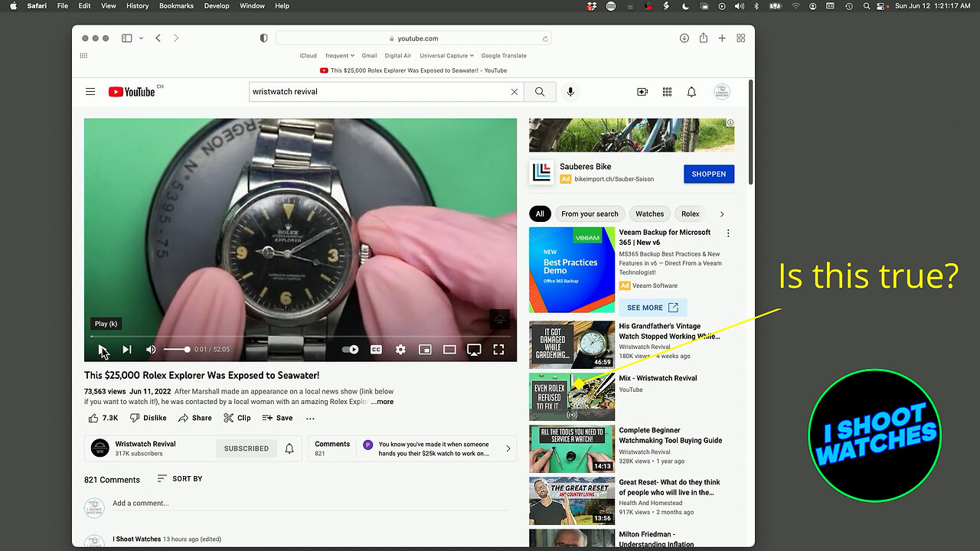Image resolution: width=980 pixels, height=551 pixels.
Task: Open Safari downloads icon
Action: [x=684, y=38]
